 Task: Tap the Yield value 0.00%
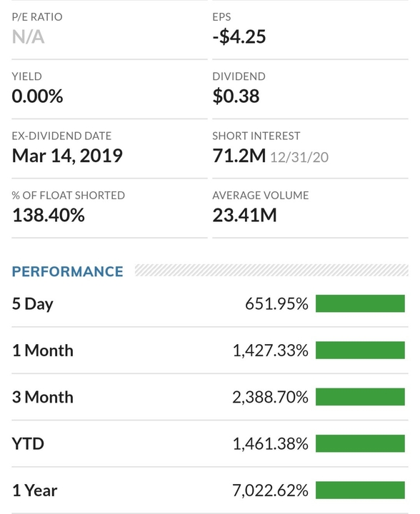(37, 96)
